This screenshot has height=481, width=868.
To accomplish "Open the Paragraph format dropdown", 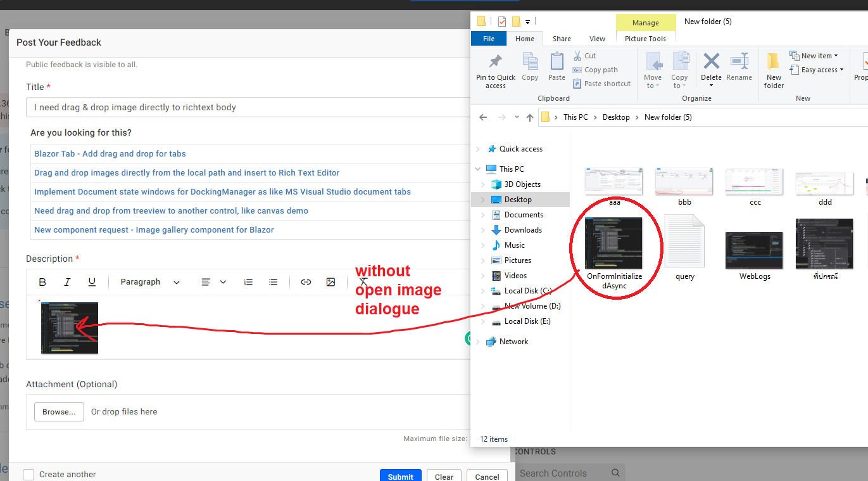I will (x=150, y=282).
